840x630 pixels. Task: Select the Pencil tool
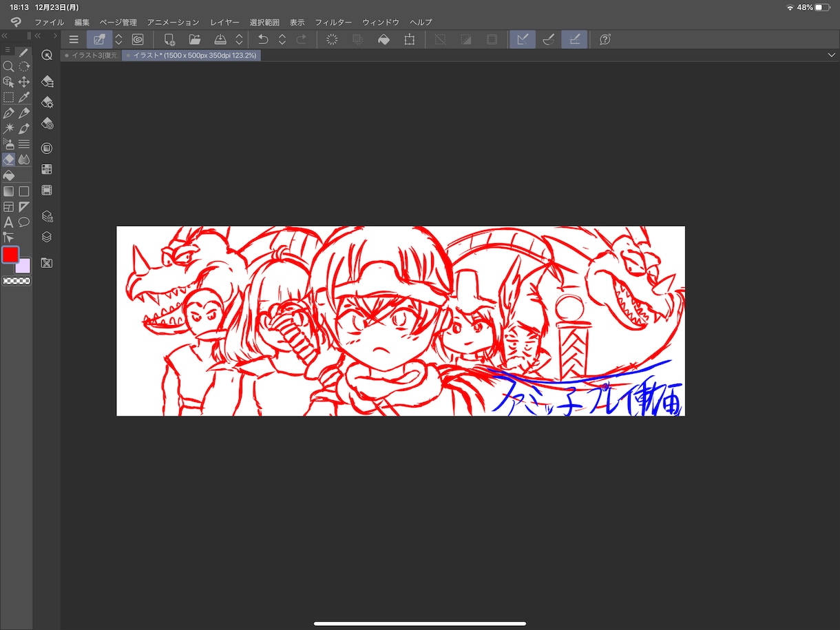pyautogui.click(x=24, y=113)
